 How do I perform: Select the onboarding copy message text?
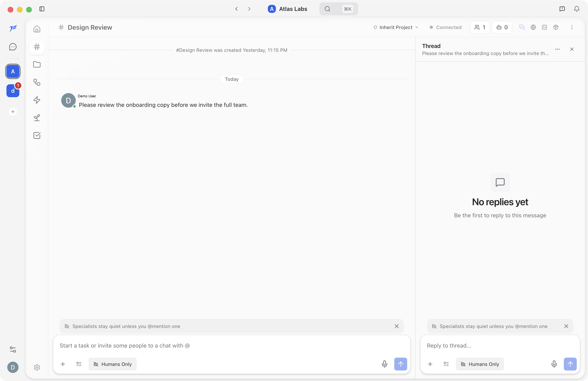pyautogui.click(x=163, y=105)
